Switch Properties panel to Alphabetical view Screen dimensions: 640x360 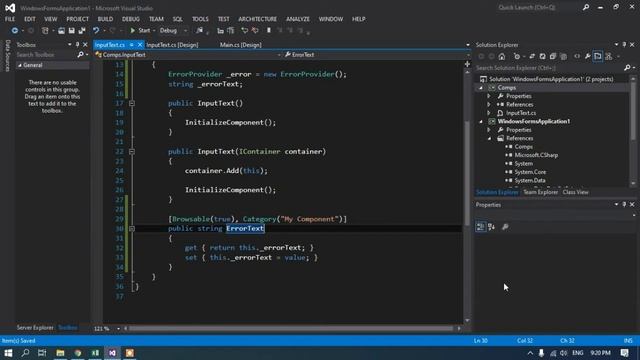pos(491,227)
